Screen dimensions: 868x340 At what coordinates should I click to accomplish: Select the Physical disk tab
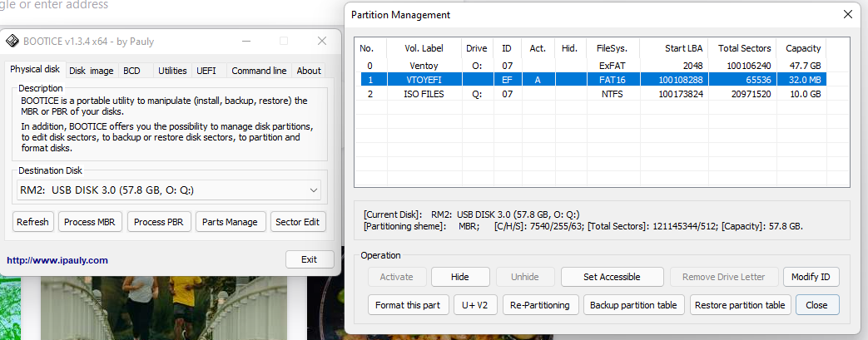pyautogui.click(x=35, y=70)
